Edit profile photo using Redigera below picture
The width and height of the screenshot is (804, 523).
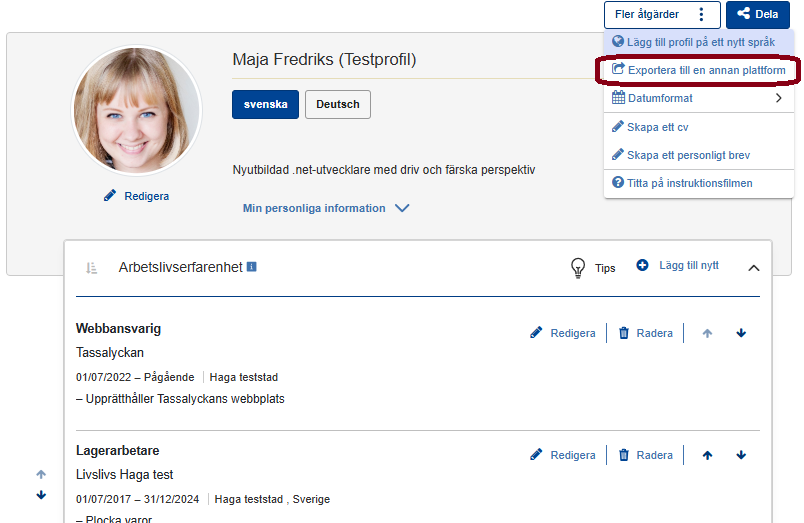(137, 196)
